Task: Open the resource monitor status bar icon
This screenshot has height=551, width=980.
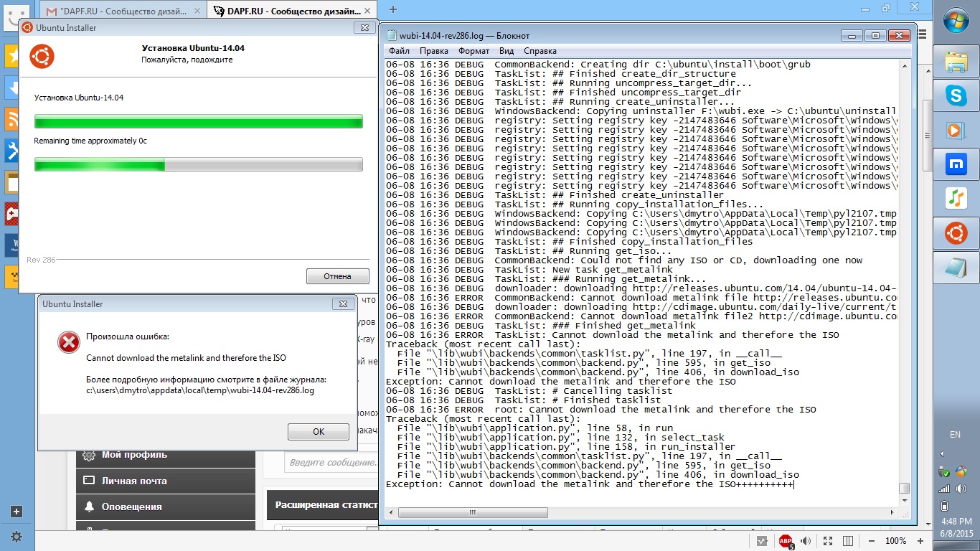Action: coord(761,541)
